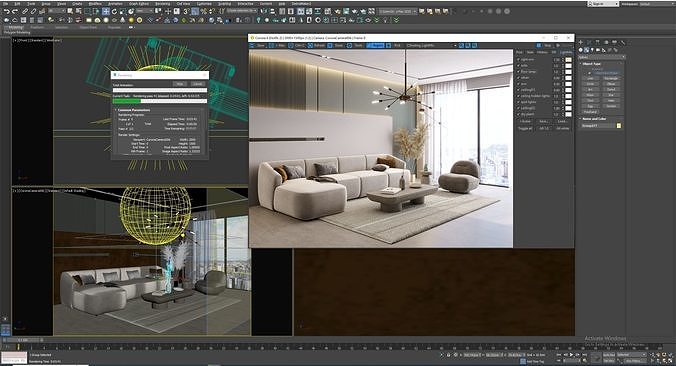Screen dimensions: 676x366
Task: Open the Hierarchy tab in command panel
Action: [598, 42]
